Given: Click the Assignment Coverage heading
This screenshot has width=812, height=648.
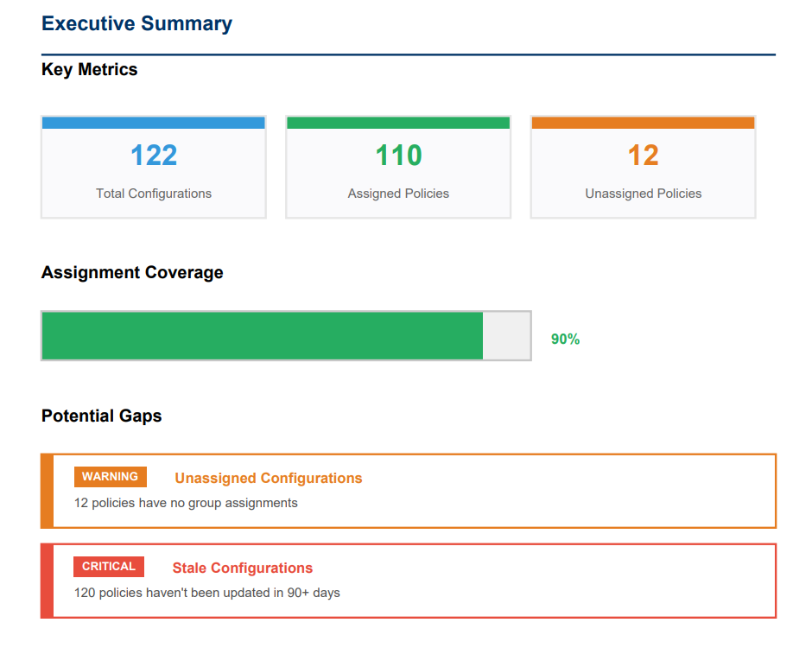Looking at the screenshot, I should coord(132,273).
